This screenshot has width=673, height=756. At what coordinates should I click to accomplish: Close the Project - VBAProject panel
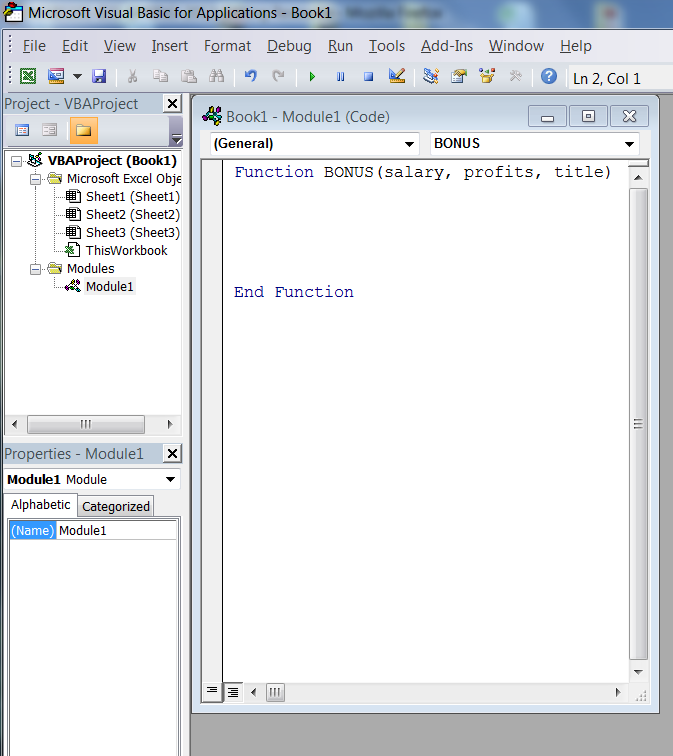pos(172,104)
